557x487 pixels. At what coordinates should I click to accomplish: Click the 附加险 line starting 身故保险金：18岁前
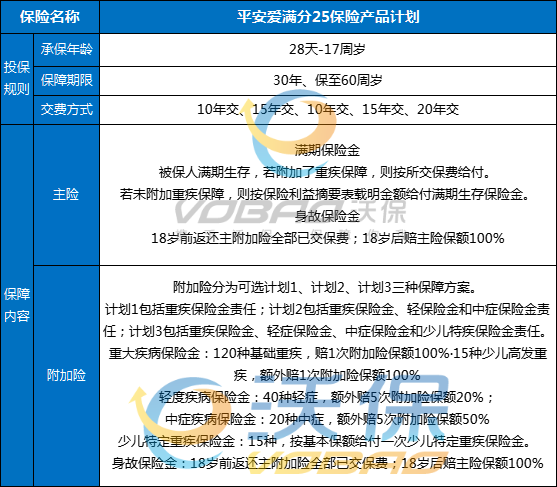pos(328,464)
